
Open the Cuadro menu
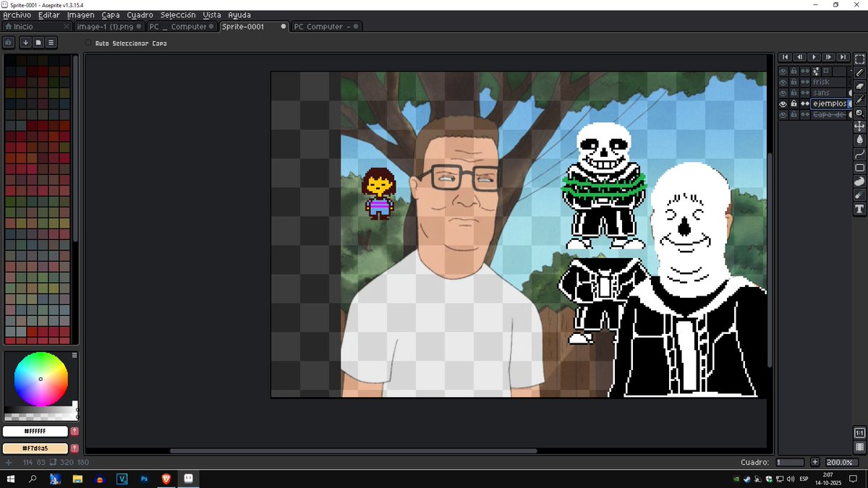(140, 15)
